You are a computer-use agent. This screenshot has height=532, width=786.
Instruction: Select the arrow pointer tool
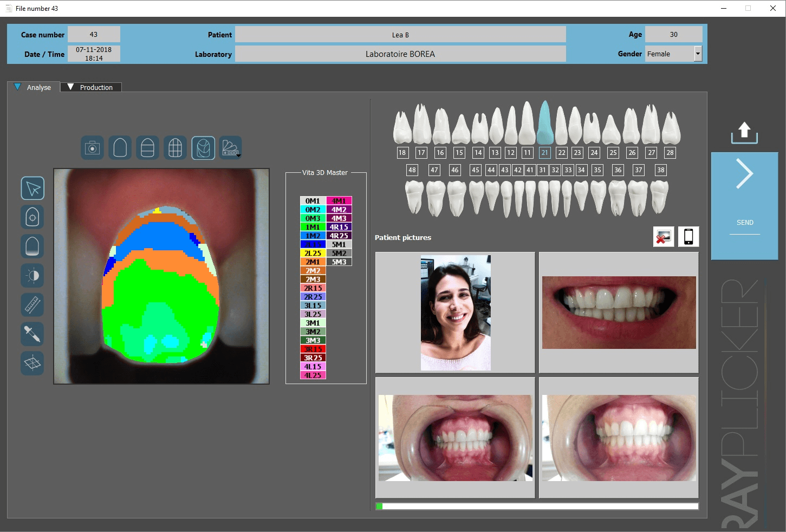click(x=33, y=189)
